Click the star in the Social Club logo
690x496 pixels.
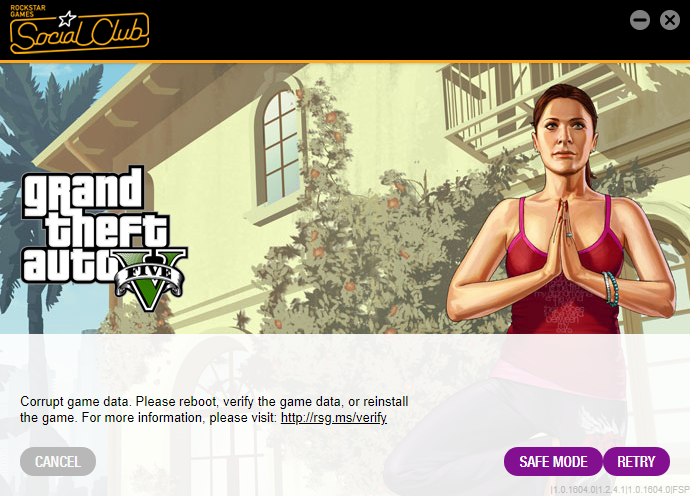tap(67, 19)
